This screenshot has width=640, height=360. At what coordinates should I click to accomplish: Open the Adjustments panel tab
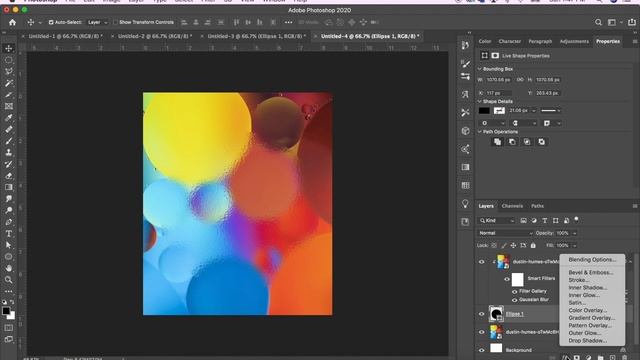pyautogui.click(x=574, y=41)
